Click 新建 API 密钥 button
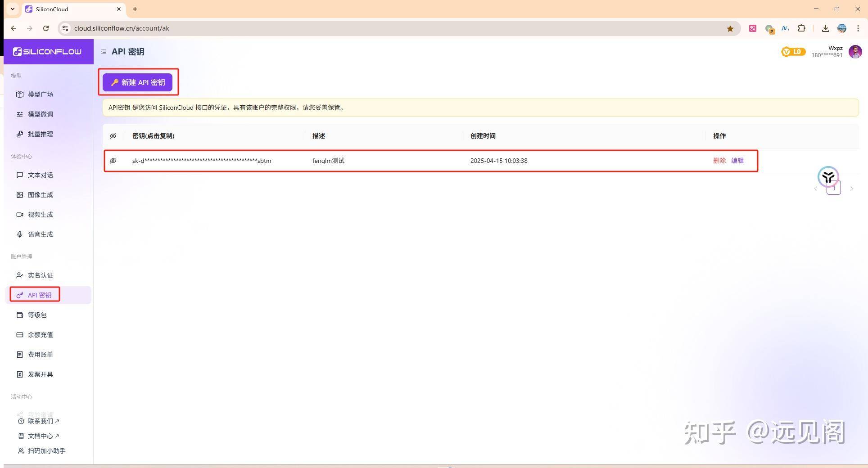The image size is (868, 468). pyautogui.click(x=137, y=82)
